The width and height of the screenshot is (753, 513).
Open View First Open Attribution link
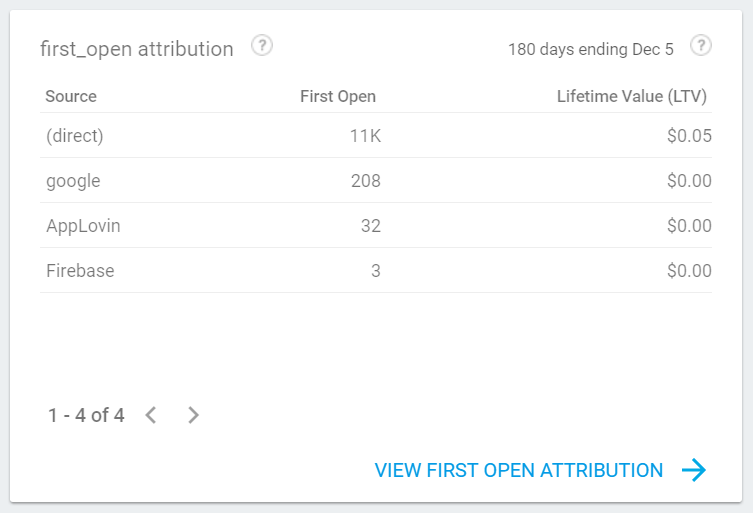tap(518, 470)
